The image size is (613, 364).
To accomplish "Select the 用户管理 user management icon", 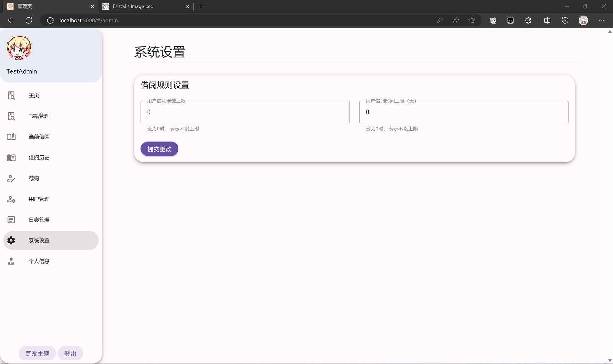I will tap(11, 199).
